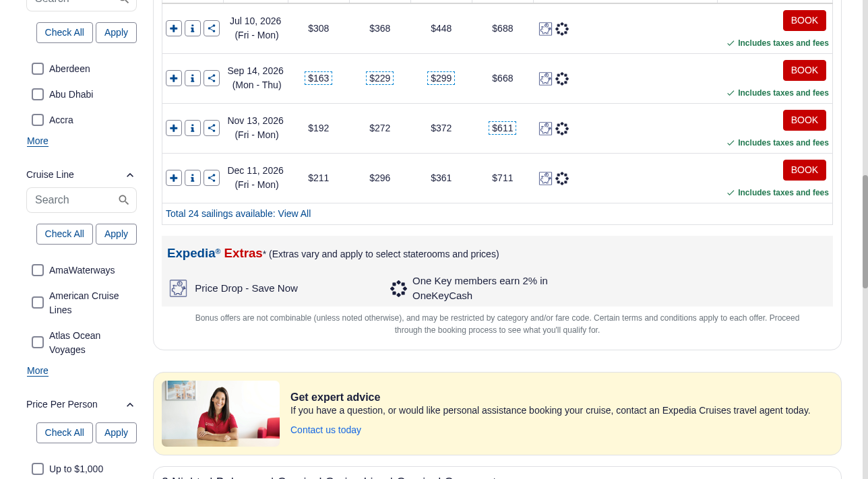Click Check All above Aberdeen list
The height and width of the screenshot is (479, 868).
(65, 32)
